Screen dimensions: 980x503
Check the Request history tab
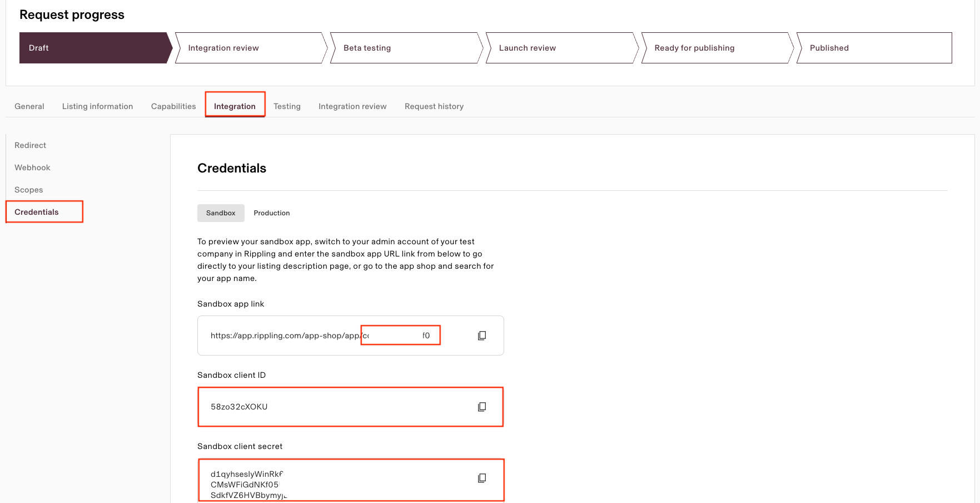[x=434, y=106]
